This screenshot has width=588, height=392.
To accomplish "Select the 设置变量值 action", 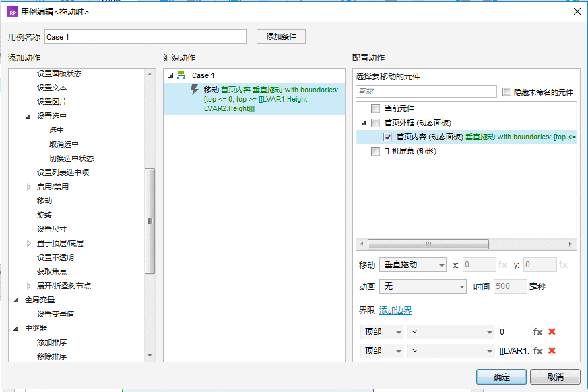I will (55, 314).
